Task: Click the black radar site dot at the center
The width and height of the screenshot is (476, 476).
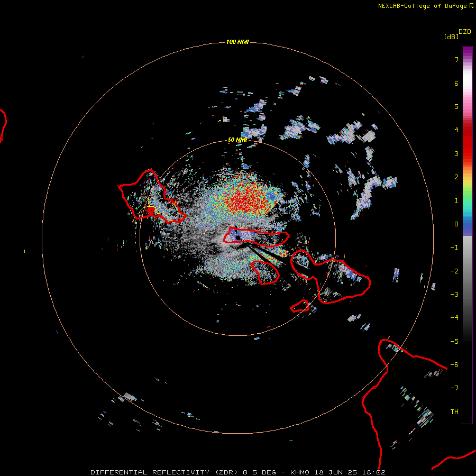Action: pos(238,237)
